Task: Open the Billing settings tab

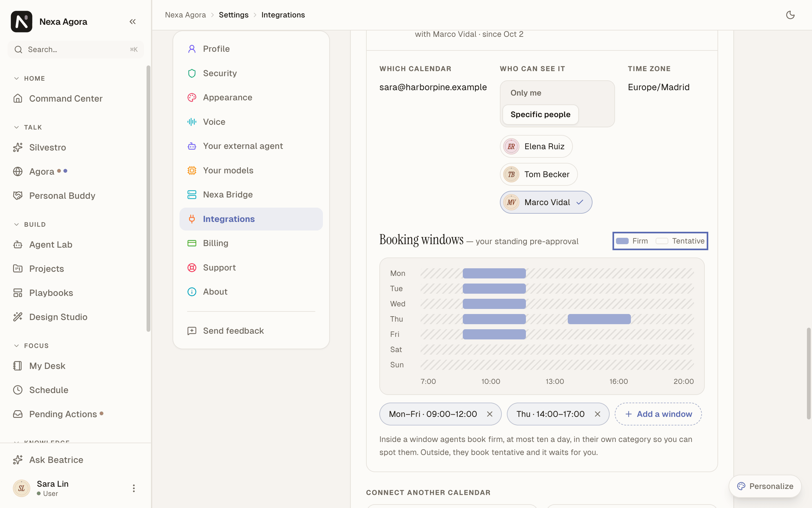Action: [251, 243]
